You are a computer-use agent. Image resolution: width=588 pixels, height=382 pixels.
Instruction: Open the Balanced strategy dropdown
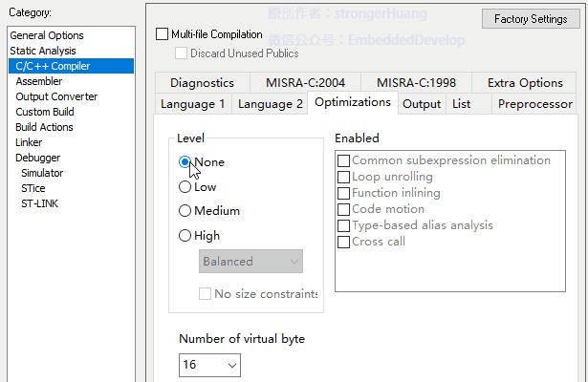[x=250, y=262]
